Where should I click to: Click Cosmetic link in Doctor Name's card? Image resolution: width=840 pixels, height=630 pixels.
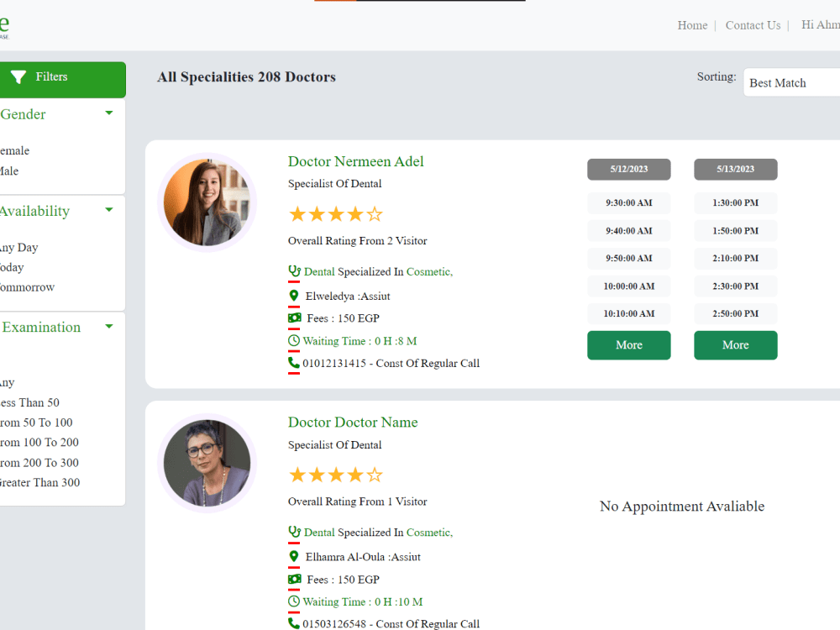point(429,533)
